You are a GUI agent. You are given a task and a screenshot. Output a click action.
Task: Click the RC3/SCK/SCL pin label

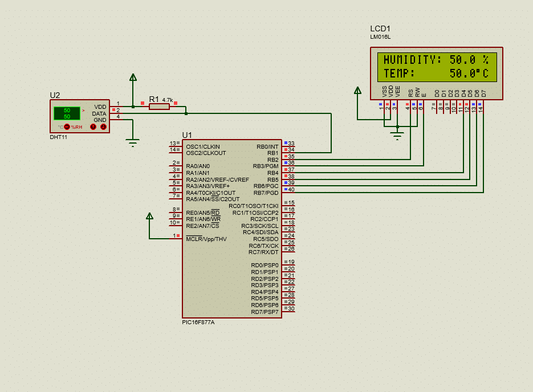[260, 226]
